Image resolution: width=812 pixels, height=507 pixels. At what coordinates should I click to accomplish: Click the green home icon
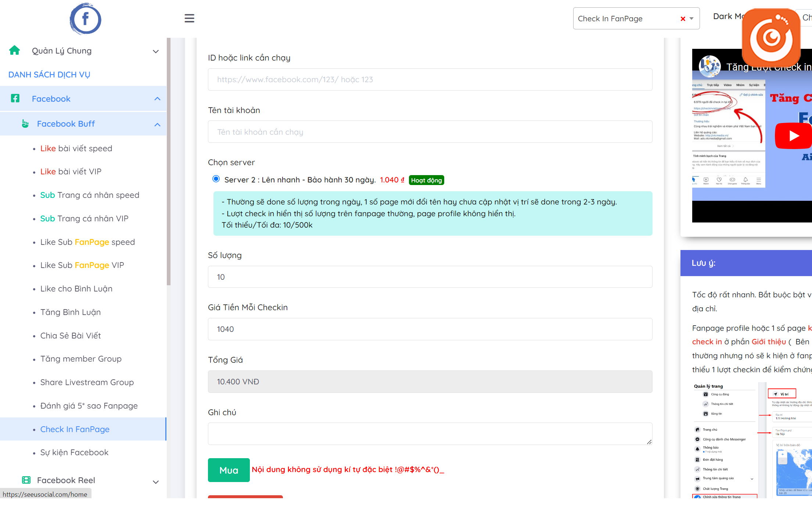pyautogui.click(x=14, y=50)
